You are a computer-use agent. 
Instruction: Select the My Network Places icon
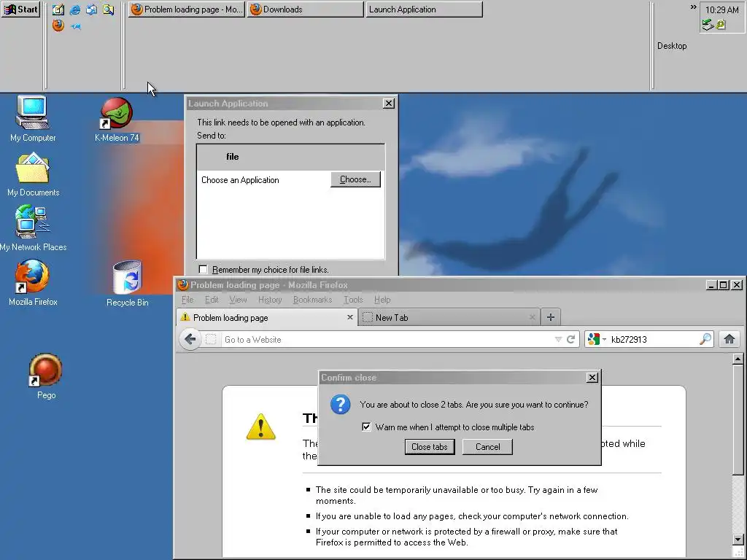(34, 228)
